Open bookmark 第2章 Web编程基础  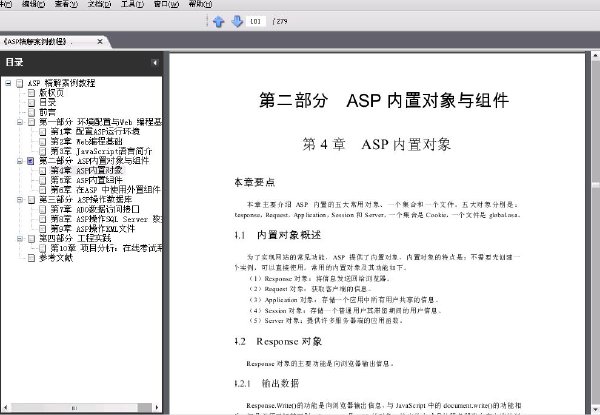click(86, 142)
